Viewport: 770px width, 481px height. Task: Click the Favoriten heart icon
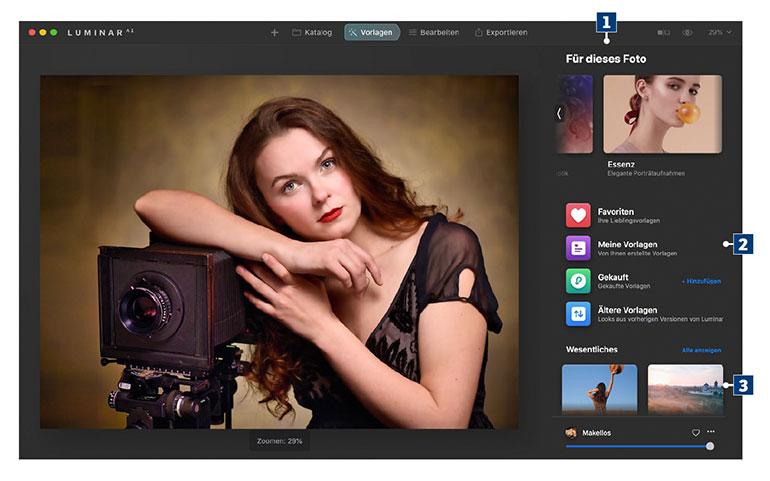(578, 215)
